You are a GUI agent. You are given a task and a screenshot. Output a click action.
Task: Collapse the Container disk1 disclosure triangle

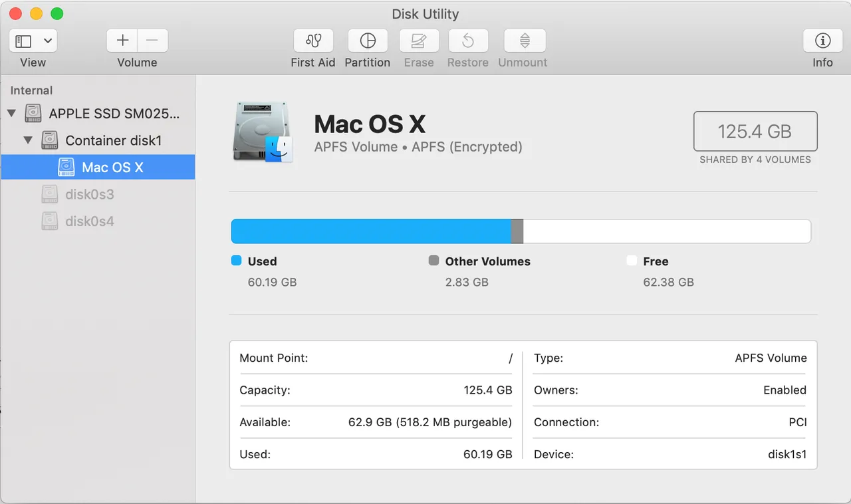tap(28, 140)
